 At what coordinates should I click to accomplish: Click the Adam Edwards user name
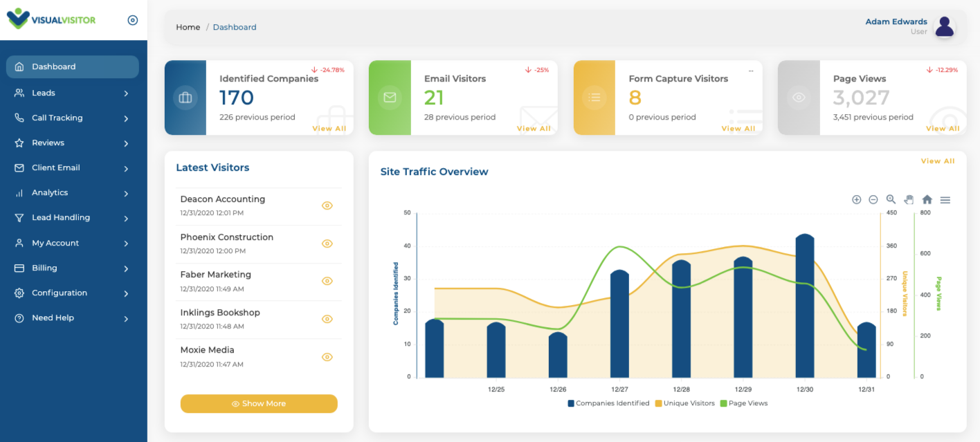click(x=896, y=21)
